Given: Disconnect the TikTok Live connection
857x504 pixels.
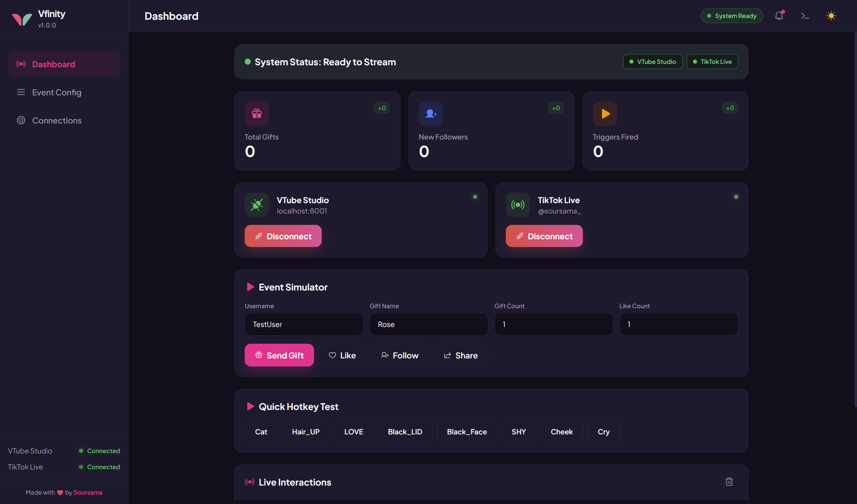Looking at the screenshot, I should pyautogui.click(x=544, y=236).
